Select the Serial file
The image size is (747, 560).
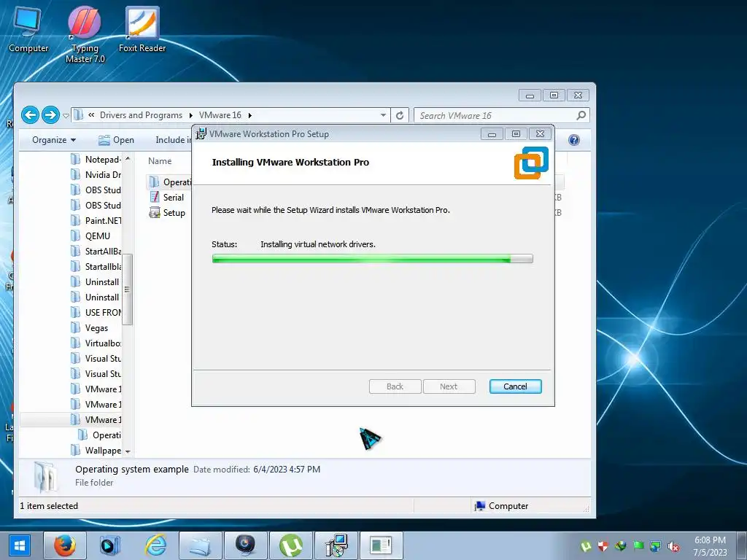click(x=167, y=198)
